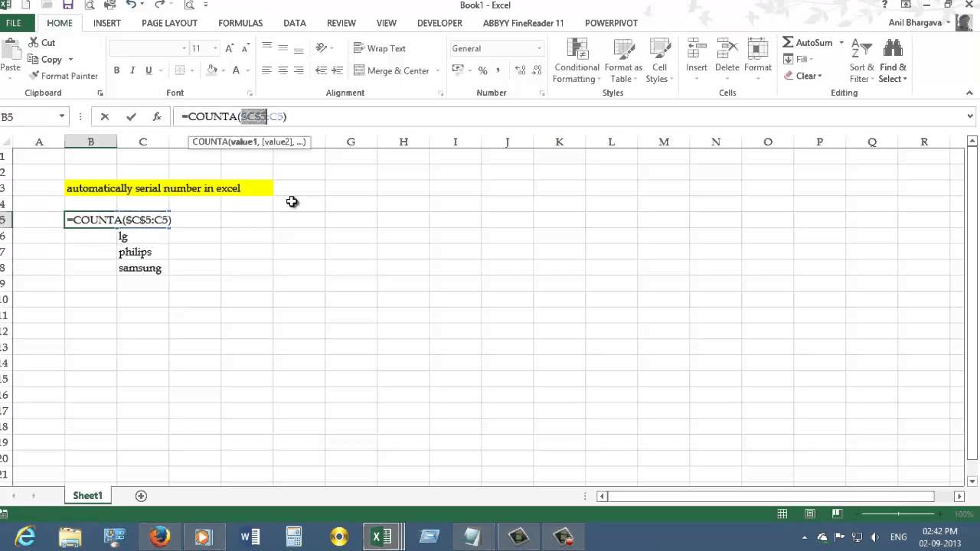Open Clipboard dialog launcher
The width and height of the screenshot is (980, 551).
[100, 93]
